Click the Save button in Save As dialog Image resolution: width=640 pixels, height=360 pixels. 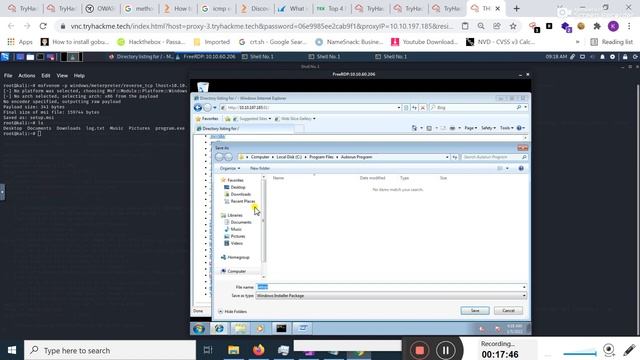coord(475,311)
